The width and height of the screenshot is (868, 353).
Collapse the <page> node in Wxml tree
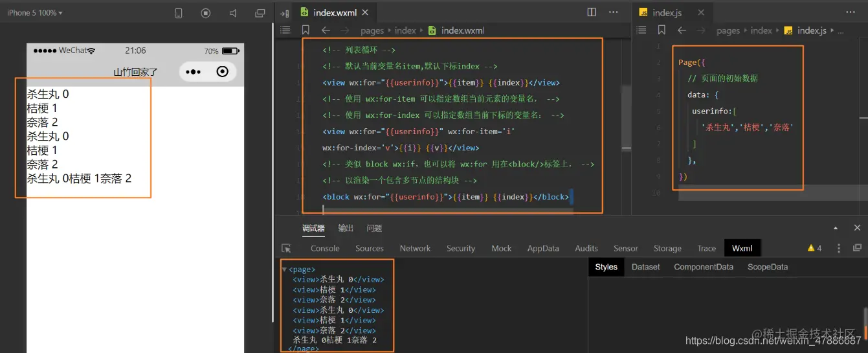click(x=284, y=269)
